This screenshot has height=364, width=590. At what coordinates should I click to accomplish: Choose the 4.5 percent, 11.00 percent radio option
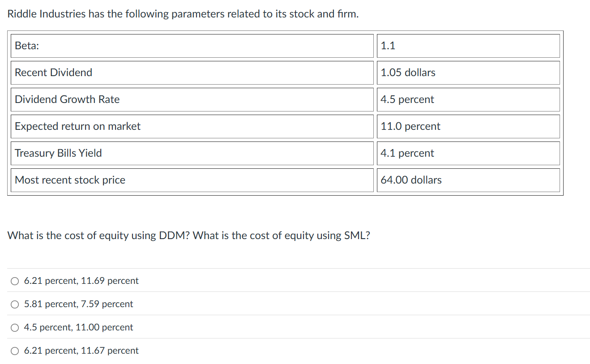(15, 328)
